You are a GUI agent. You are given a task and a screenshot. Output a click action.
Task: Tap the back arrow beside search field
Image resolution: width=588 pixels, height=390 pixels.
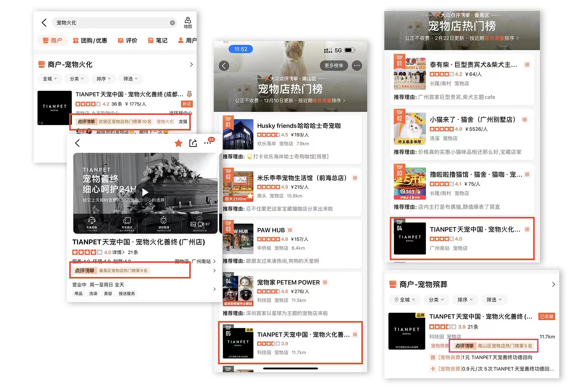click(44, 23)
